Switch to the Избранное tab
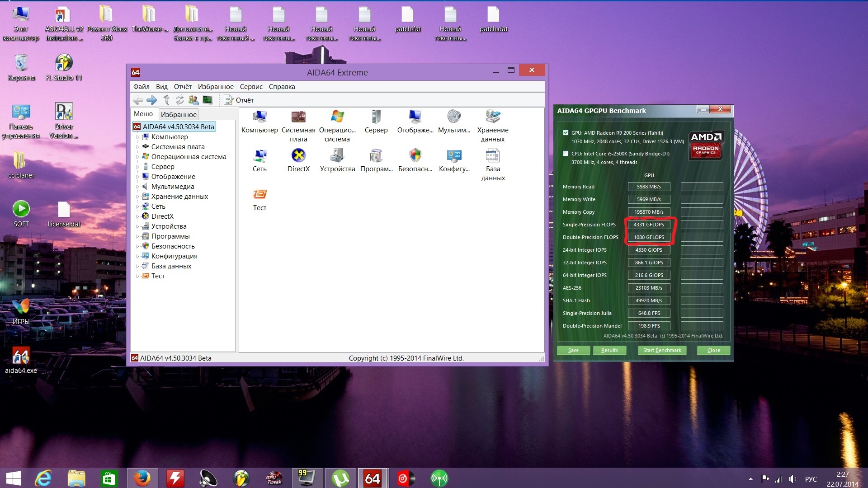Screen dimensions: 868x488 179,115
